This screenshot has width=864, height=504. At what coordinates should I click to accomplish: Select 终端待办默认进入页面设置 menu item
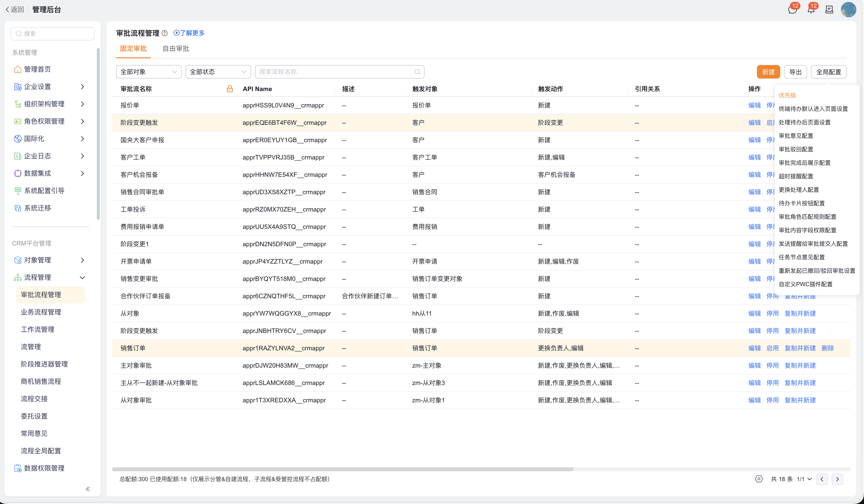813,109
